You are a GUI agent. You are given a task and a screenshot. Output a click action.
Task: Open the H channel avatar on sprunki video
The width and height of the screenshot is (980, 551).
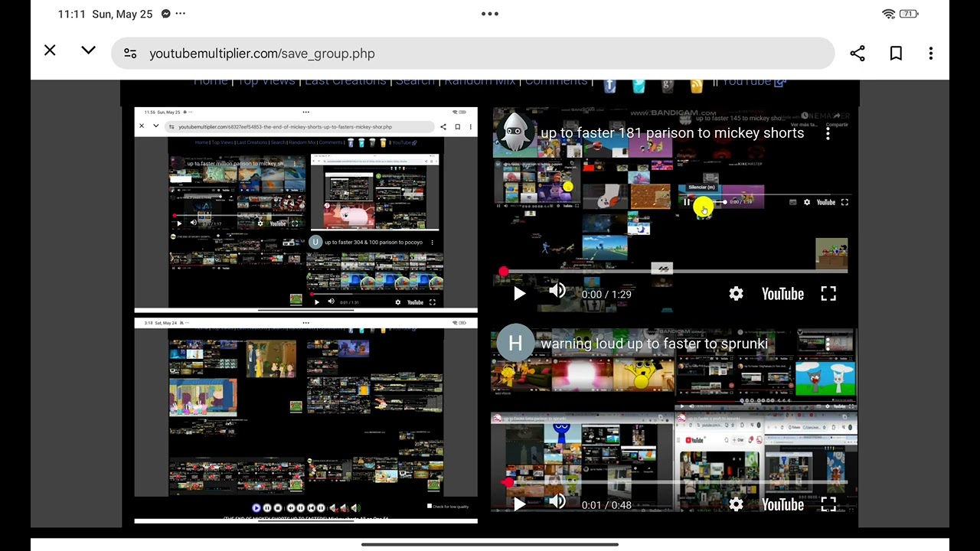514,344
